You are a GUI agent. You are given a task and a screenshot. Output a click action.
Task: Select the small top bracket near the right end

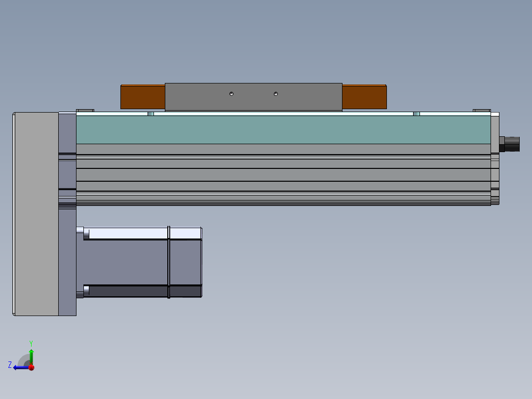pos(482,111)
